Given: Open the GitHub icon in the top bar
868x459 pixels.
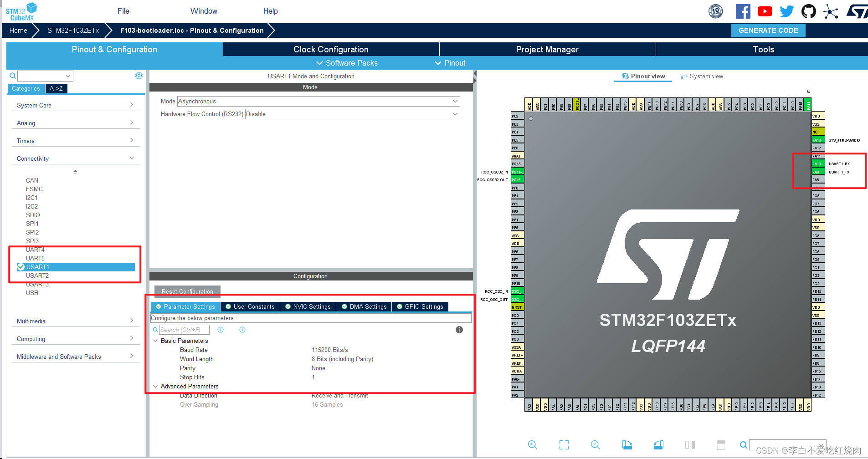Looking at the screenshot, I should click(x=808, y=11).
